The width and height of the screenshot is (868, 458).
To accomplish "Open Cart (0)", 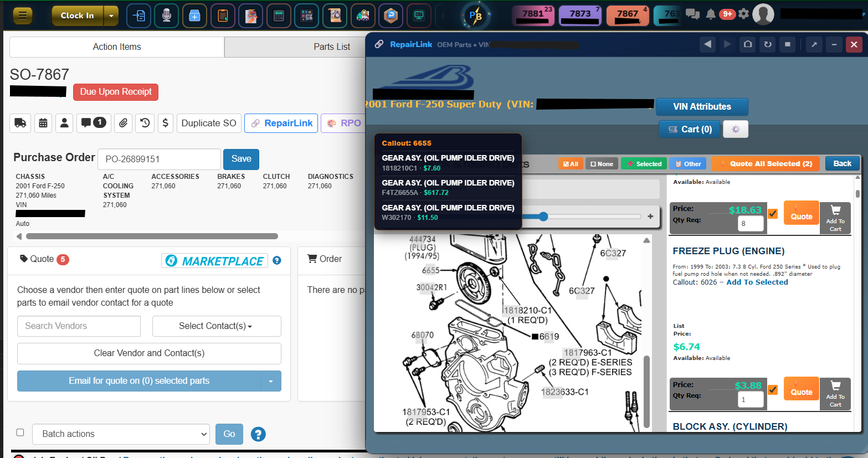I will click(690, 129).
